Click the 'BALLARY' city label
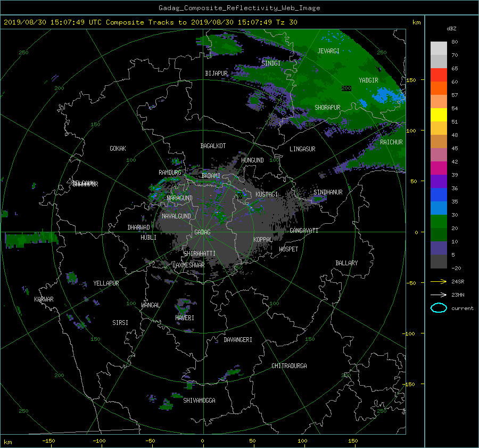 pyautogui.click(x=346, y=263)
